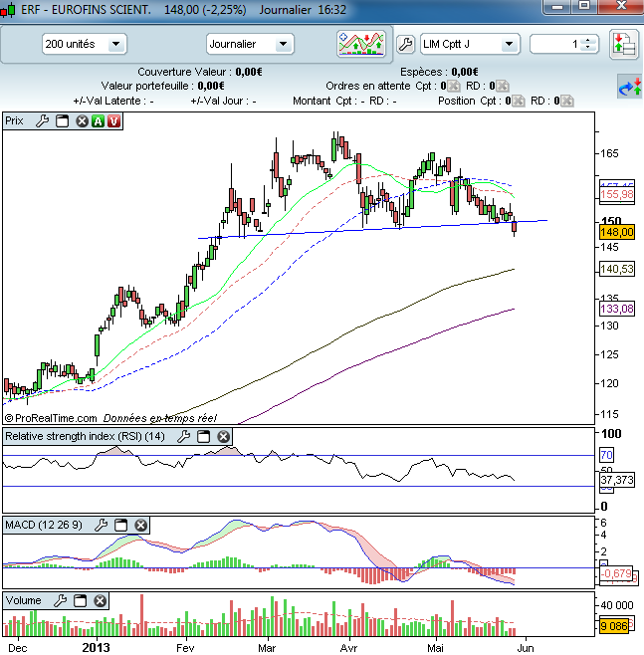Open MACD indicator wrench settings
This screenshot has height=655, width=644.
tap(102, 525)
